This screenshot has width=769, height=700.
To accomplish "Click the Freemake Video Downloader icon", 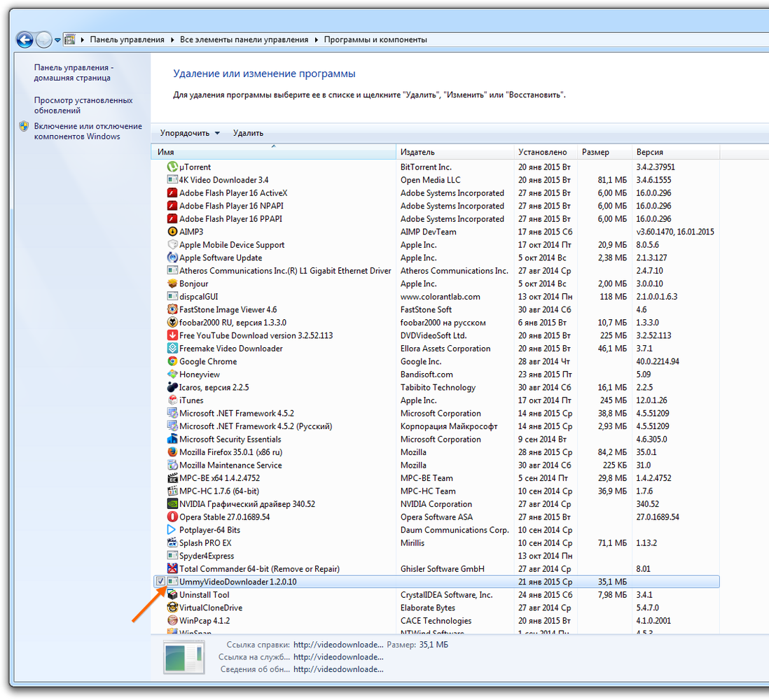I will pyautogui.click(x=172, y=349).
